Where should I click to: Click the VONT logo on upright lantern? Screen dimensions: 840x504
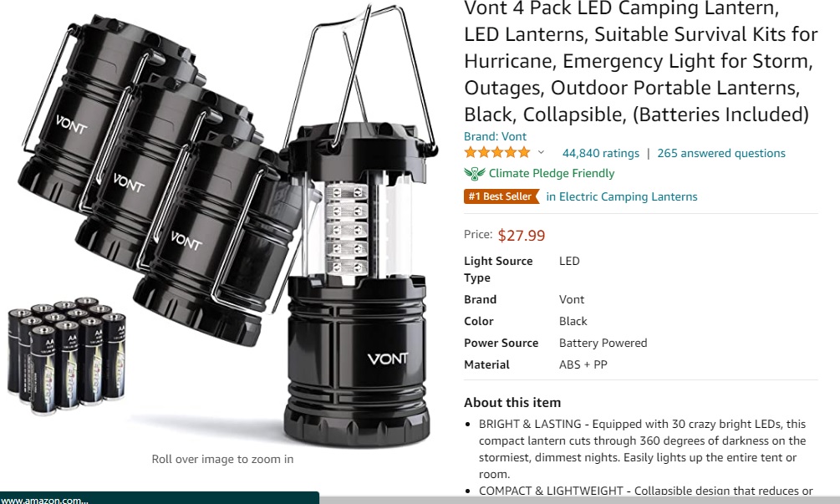tap(388, 359)
